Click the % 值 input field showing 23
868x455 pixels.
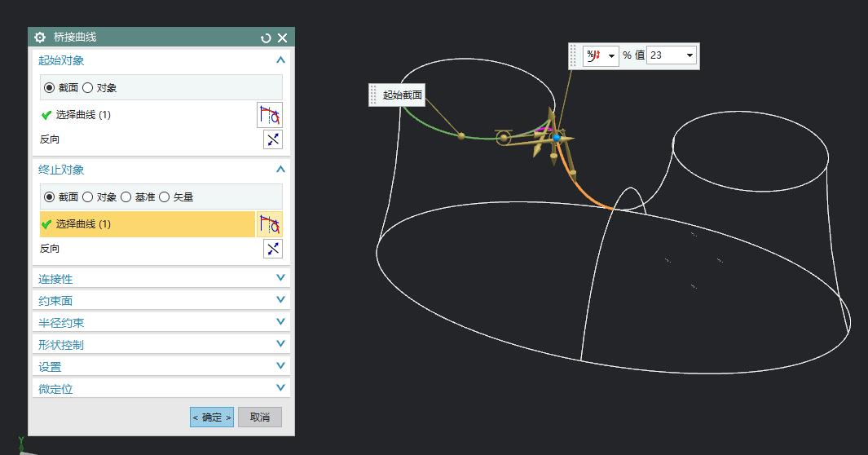[664, 55]
